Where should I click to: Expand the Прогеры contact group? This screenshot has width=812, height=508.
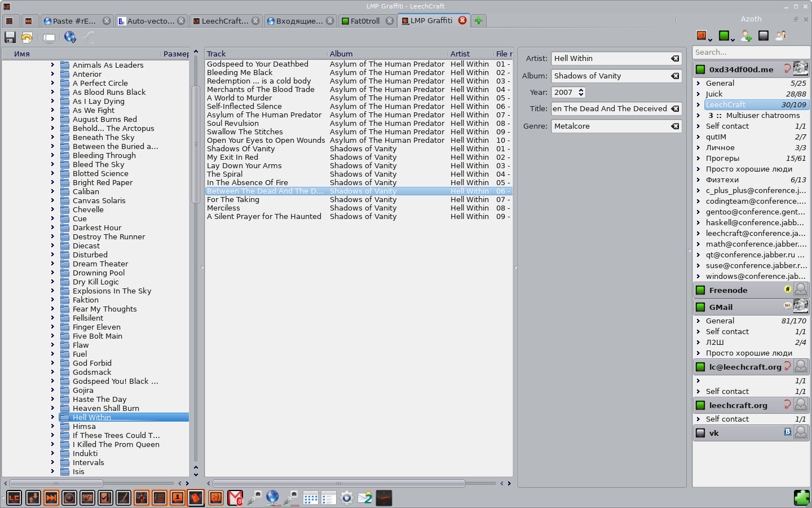(x=698, y=158)
